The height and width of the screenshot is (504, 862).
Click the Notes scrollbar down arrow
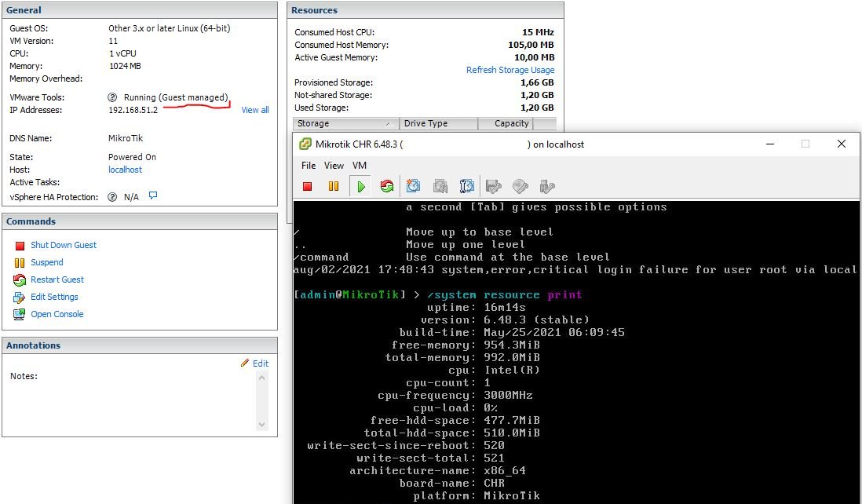(x=262, y=425)
